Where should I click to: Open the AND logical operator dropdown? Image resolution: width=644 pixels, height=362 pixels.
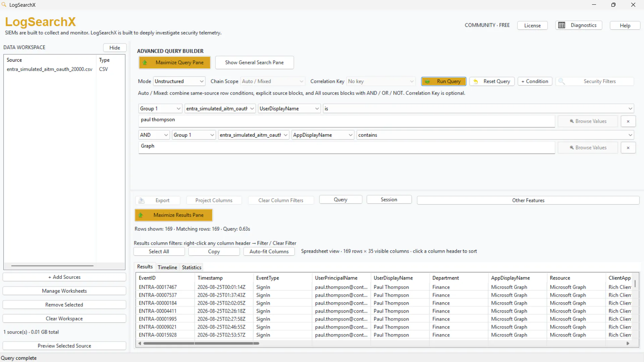coord(154,135)
